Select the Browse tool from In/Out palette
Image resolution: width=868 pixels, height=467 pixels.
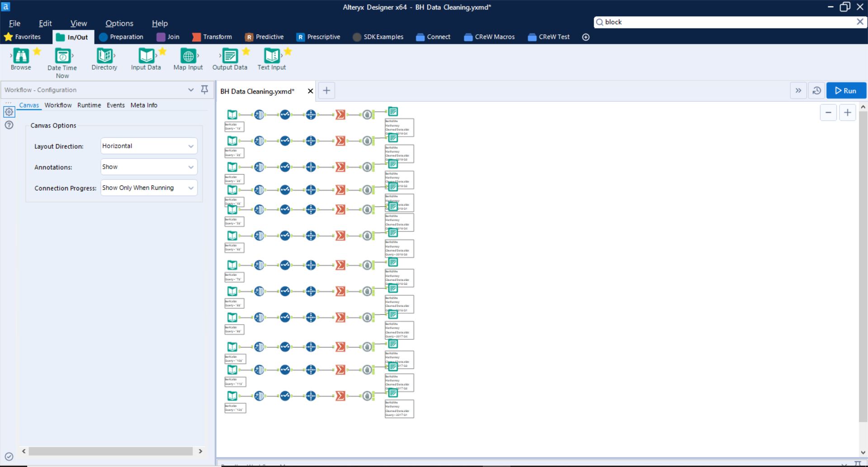coord(21,59)
